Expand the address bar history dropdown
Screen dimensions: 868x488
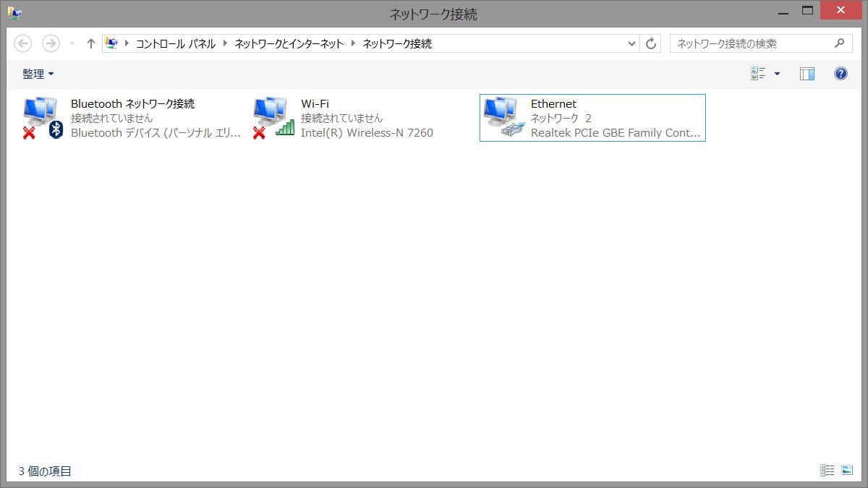(x=632, y=44)
